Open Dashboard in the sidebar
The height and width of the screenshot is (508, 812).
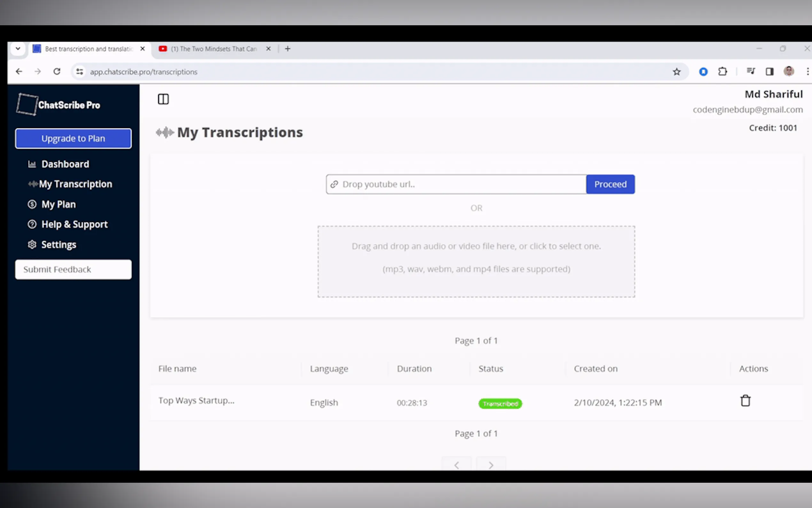tap(65, 164)
